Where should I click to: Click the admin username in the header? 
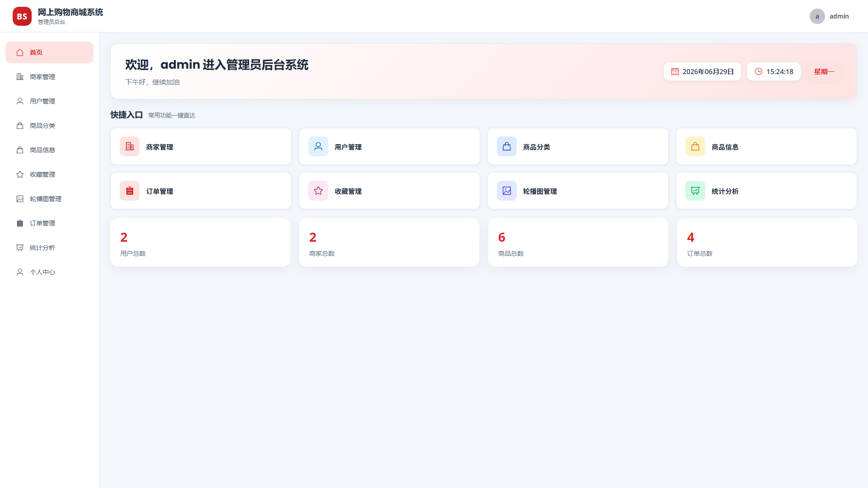(x=839, y=16)
